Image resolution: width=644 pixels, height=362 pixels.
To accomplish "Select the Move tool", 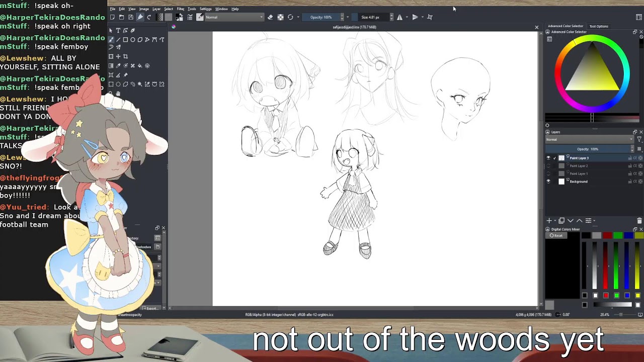I will (118, 56).
